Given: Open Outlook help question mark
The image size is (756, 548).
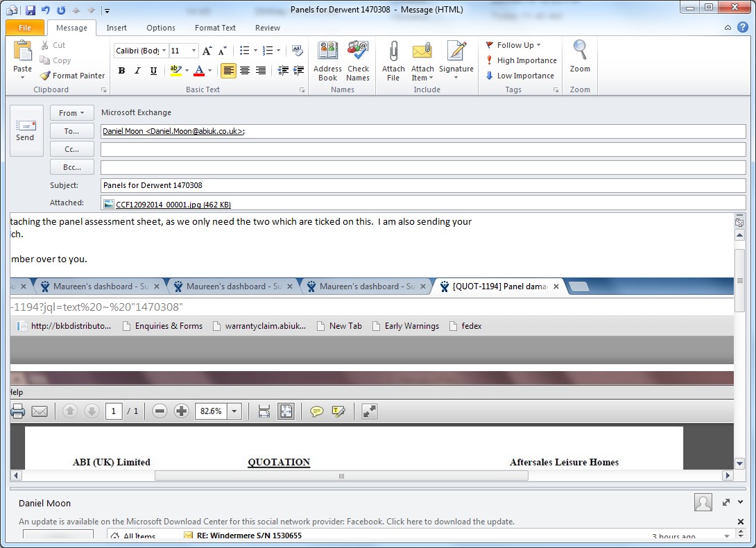Looking at the screenshot, I should click(x=743, y=27).
